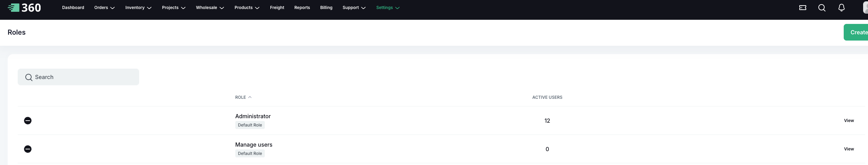This screenshot has width=868, height=165.
Task: Sort by the Role column arrow
Action: tap(250, 97)
